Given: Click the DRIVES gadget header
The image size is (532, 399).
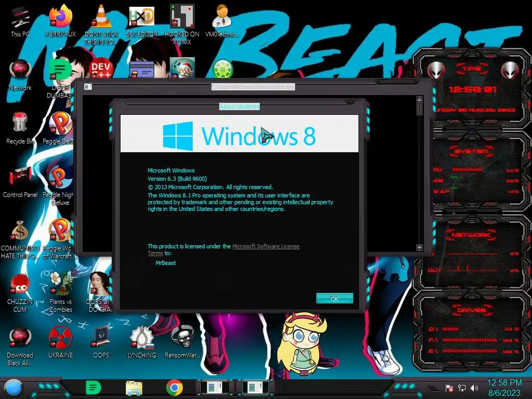Looking at the screenshot, I should click(471, 310).
